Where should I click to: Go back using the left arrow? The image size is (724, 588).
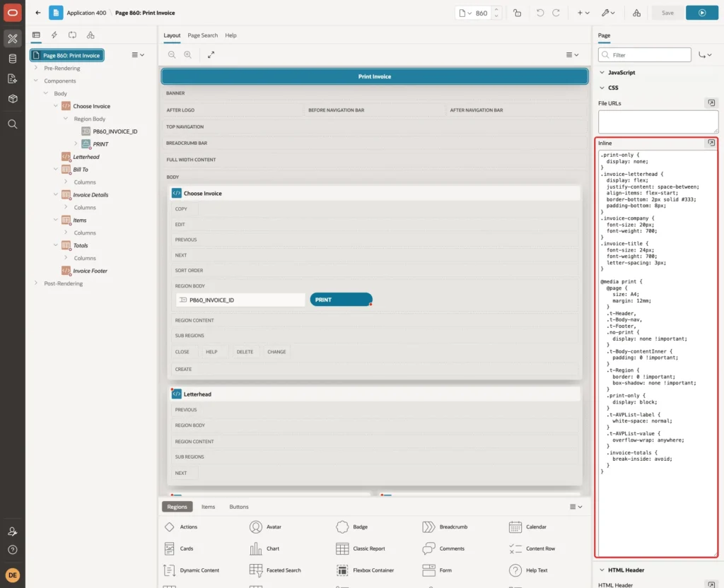pyautogui.click(x=38, y=13)
